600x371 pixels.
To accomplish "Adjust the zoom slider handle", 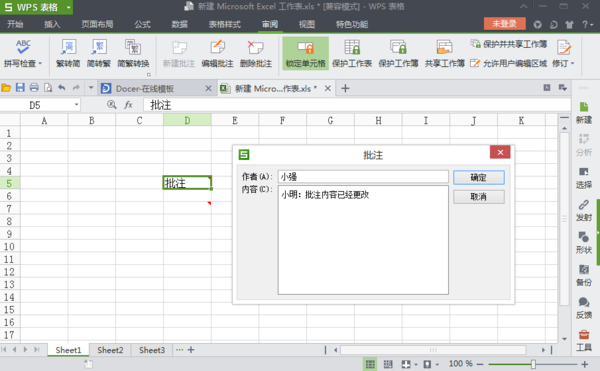I will [533, 364].
